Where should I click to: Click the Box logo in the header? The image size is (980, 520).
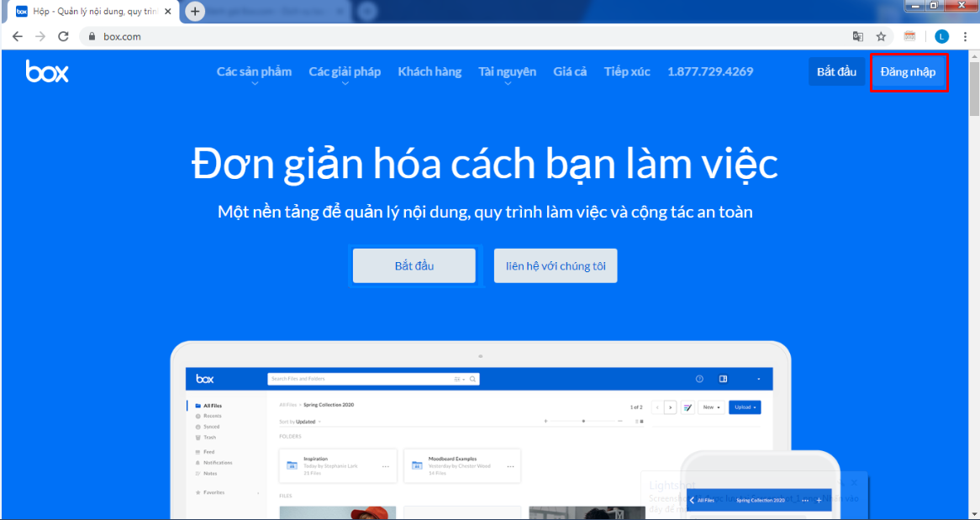click(47, 71)
